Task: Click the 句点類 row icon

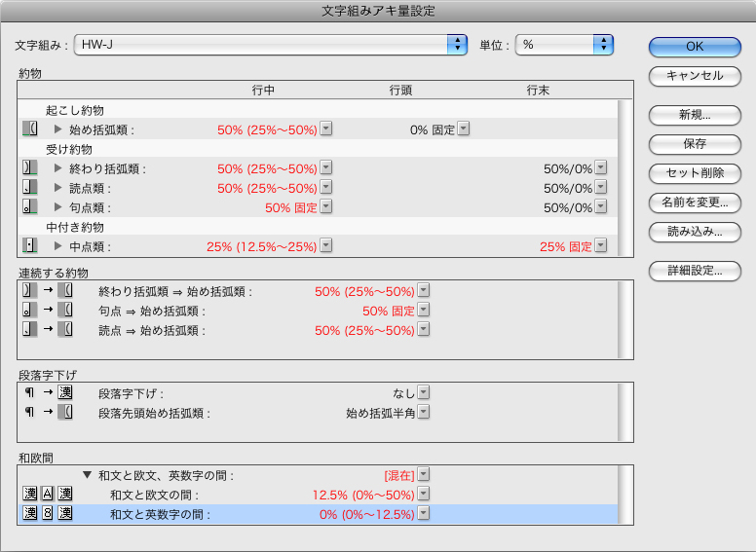Action: (30, 206)
